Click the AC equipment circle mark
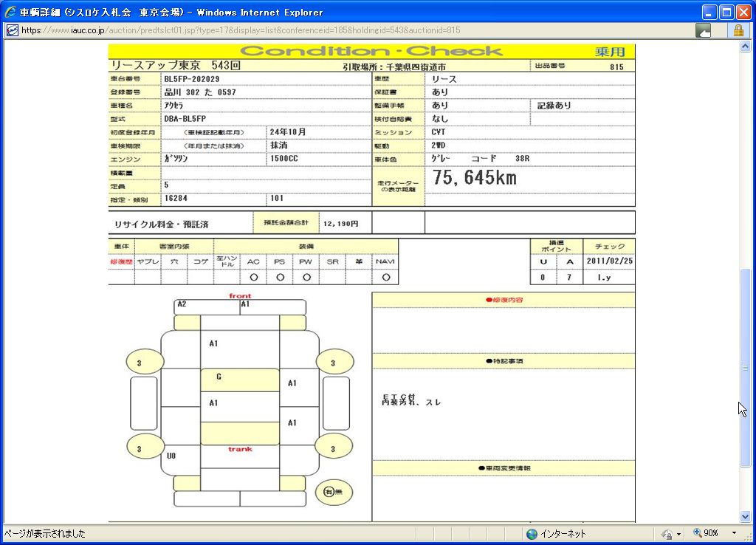Viewport: 756px width, 545px height. pos(253,278)
